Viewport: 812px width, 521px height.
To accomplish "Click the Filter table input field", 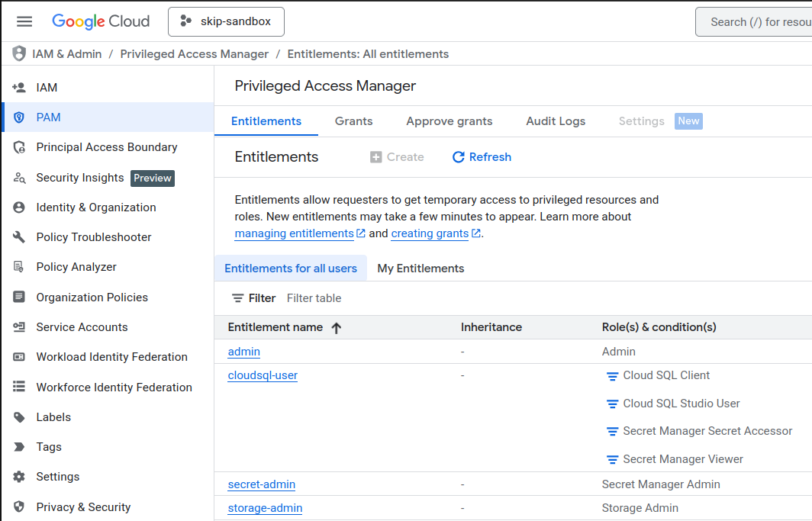I will 314,298.
